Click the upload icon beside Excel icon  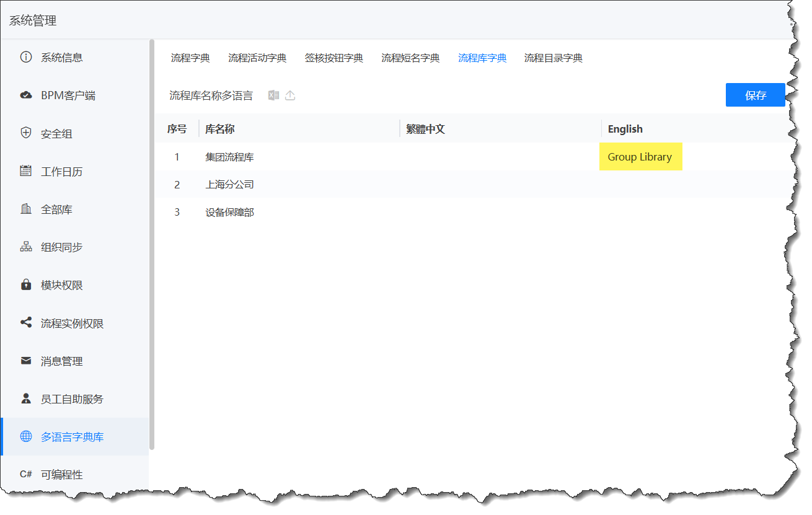point(289,95)
